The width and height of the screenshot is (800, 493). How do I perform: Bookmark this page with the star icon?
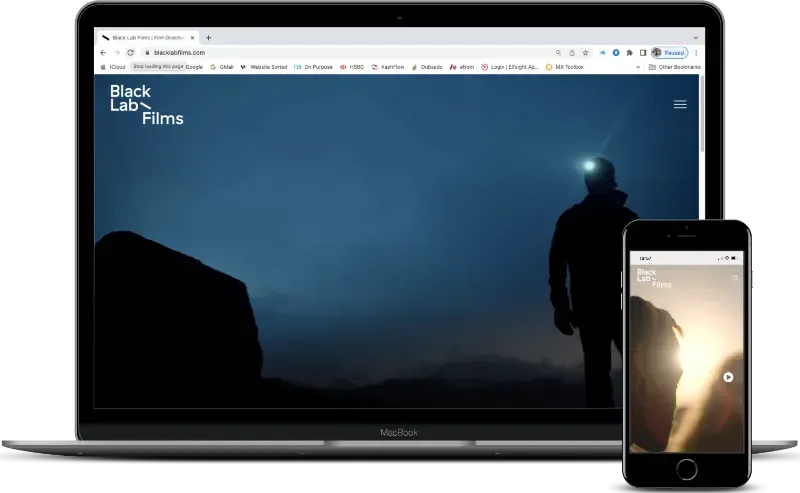click(x=586, y=53)
